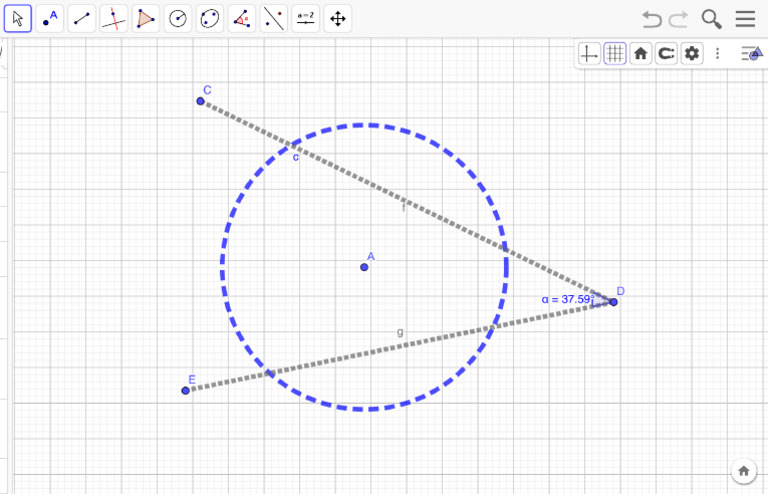Click the segment label g
Image resolution: width=768 pixels, height=494 pixels.
pos(400,332)
